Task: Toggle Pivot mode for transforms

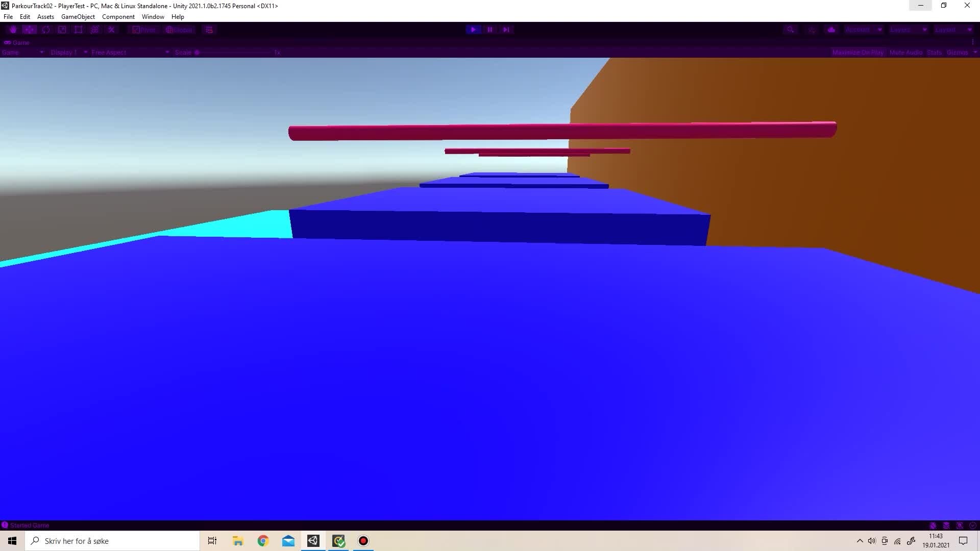Action: click(x=143, y=30)
